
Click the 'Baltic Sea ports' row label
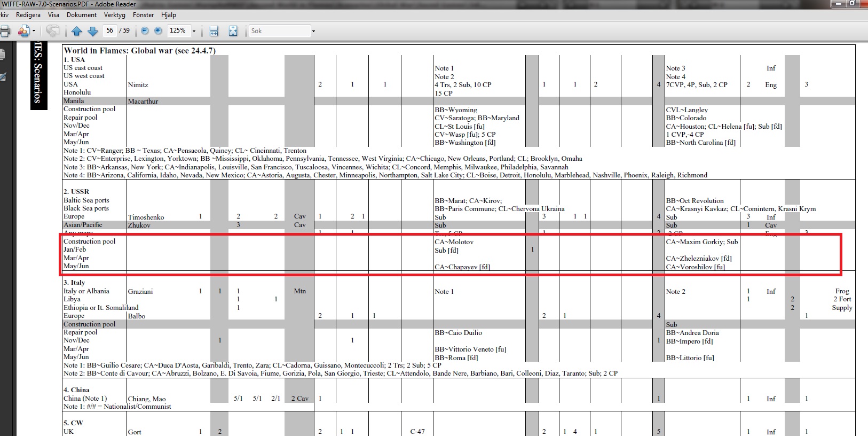(x=86, y=200)
